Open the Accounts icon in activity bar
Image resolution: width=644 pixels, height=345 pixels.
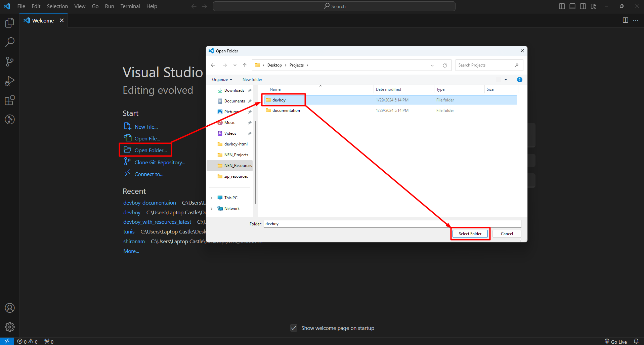(10, 308)
